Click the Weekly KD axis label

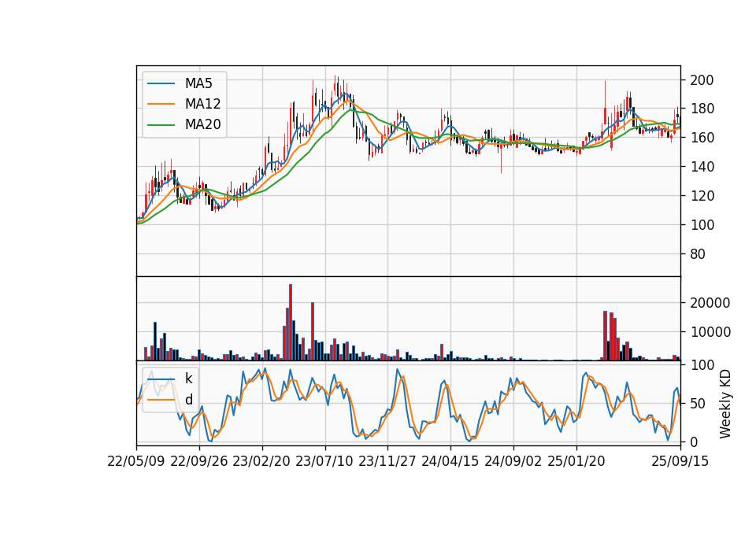coord(725,404)
